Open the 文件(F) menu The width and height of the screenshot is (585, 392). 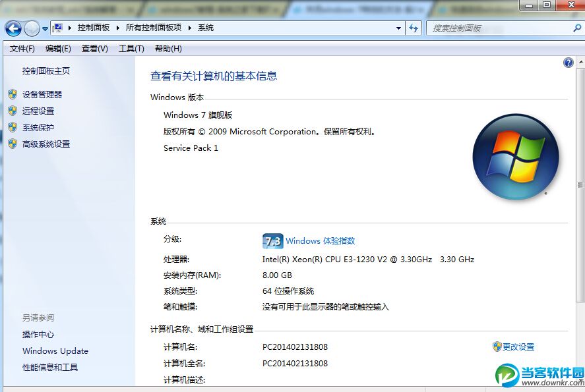(22, 49)
